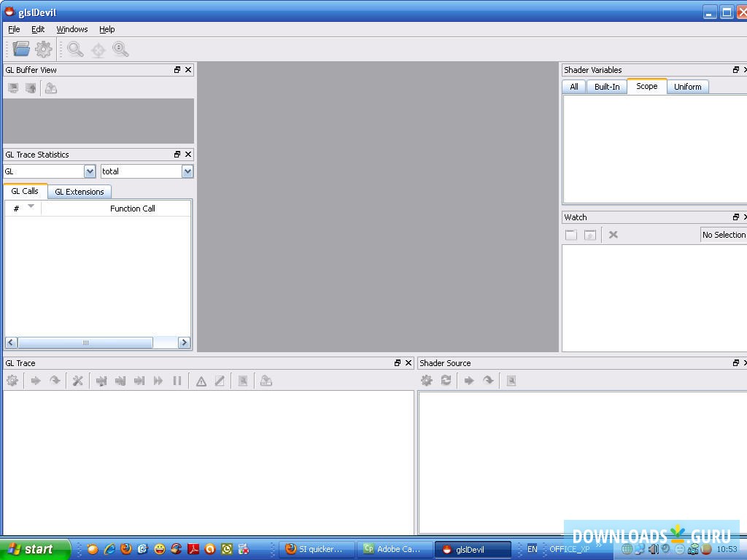
Task: Click the straight arrow icon in Shader Source
Action: click(469, 381)
